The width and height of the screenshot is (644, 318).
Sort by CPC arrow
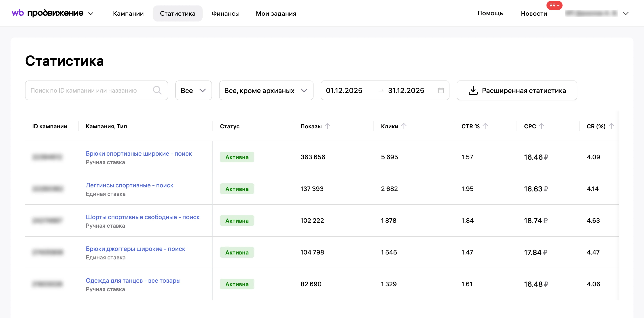tap(541, 126)
